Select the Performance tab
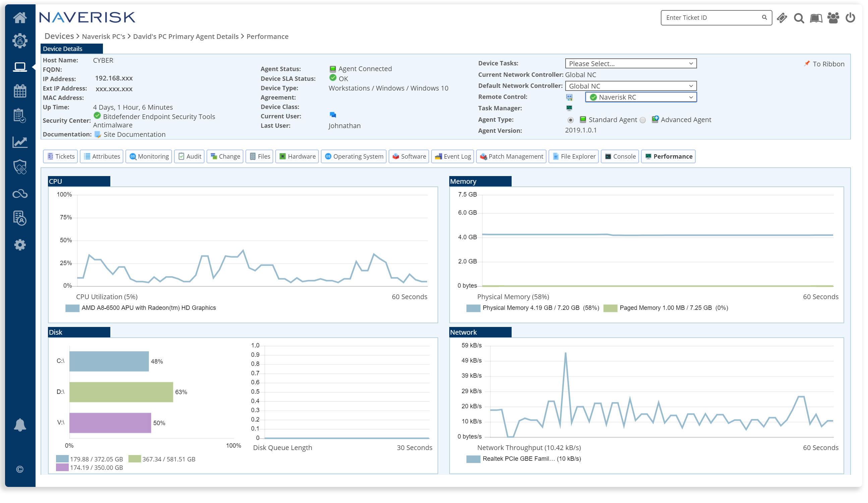868x503 pixels. click(668, 156)
